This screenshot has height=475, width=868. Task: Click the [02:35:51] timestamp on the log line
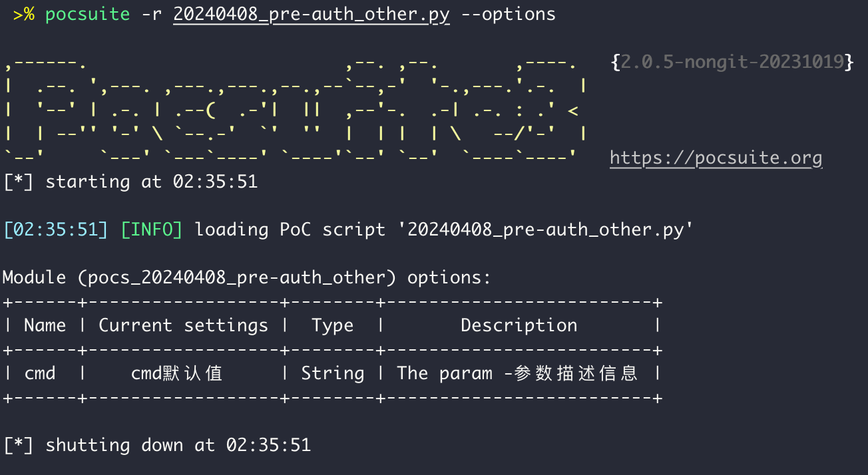(55, 230)
